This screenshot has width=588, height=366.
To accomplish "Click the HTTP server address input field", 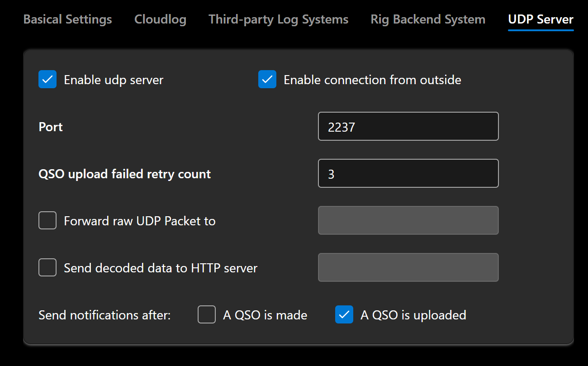I will pos(408,267).
